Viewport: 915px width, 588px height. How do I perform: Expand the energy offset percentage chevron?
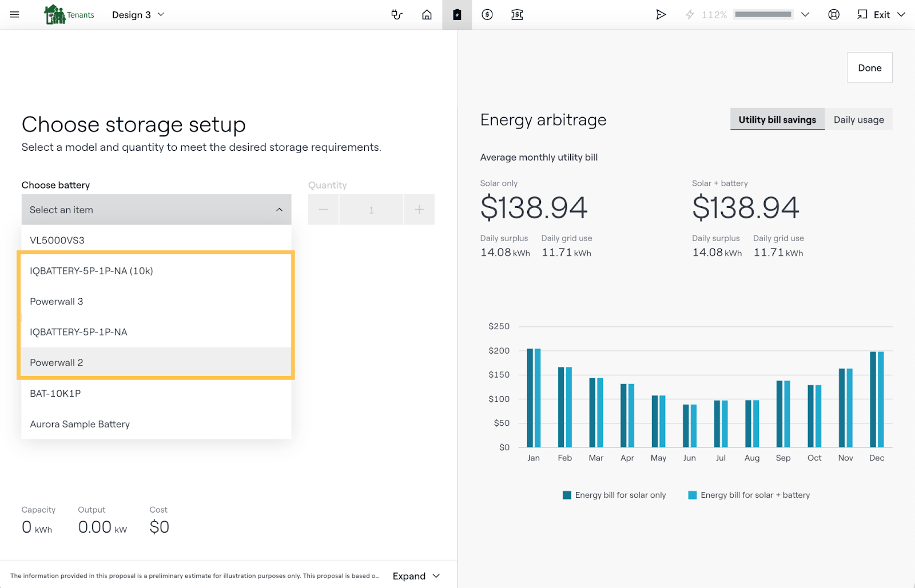point(805,15)
